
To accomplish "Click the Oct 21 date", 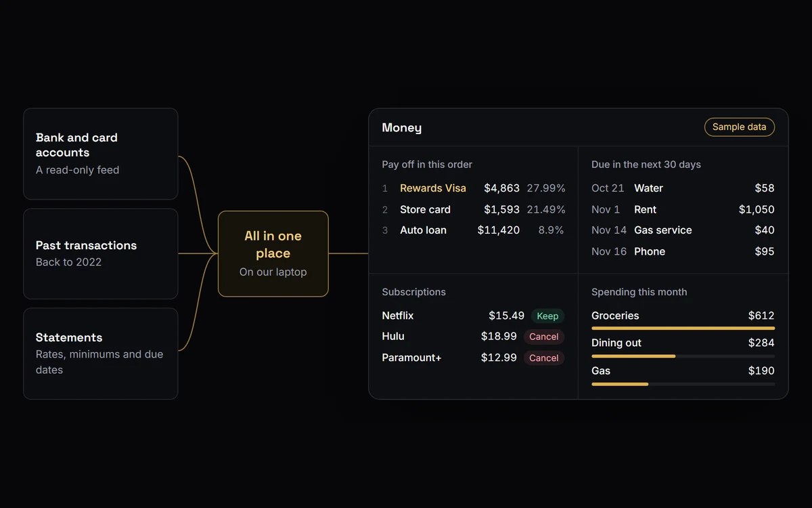I will (608, 188).
